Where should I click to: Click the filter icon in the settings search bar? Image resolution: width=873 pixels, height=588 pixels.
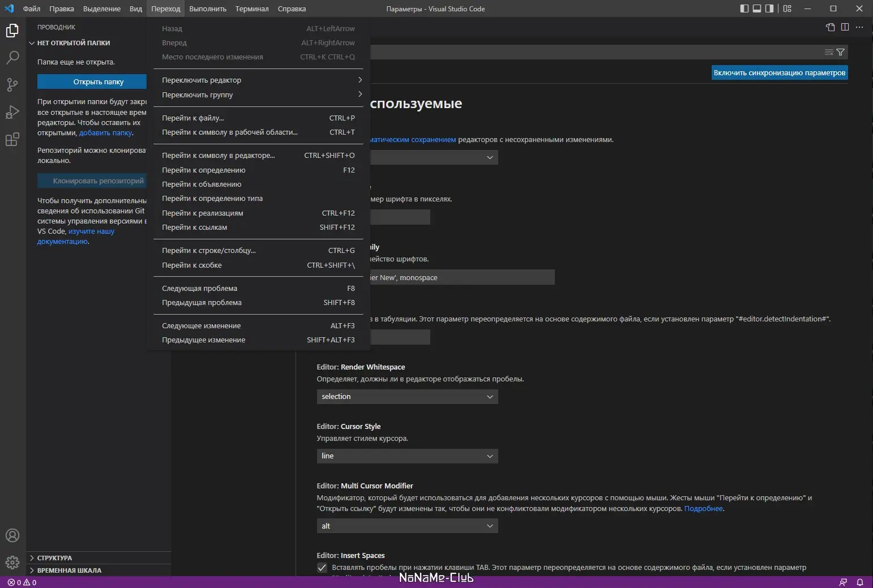point(840,52)
